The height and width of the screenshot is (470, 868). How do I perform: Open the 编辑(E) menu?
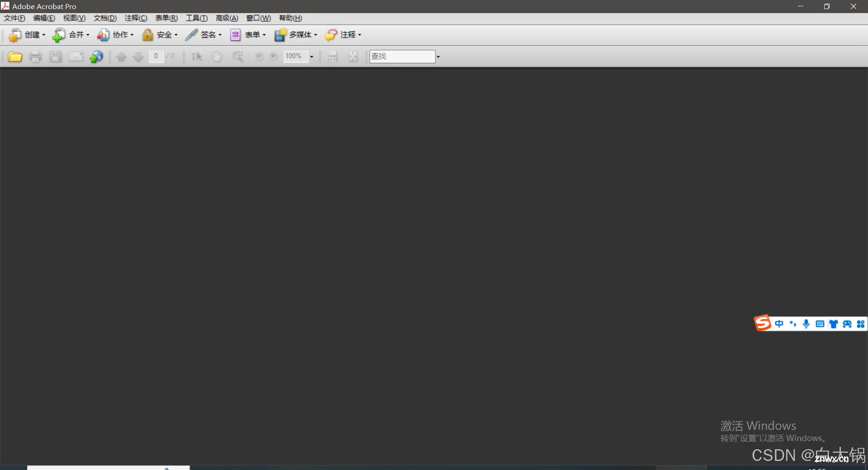(x=44, y=18)
